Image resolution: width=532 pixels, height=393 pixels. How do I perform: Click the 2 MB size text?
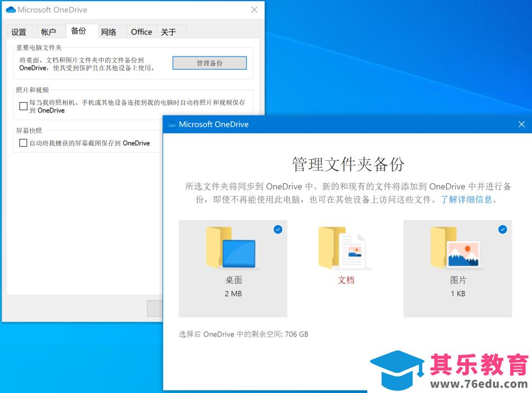(x=233, y=294)
